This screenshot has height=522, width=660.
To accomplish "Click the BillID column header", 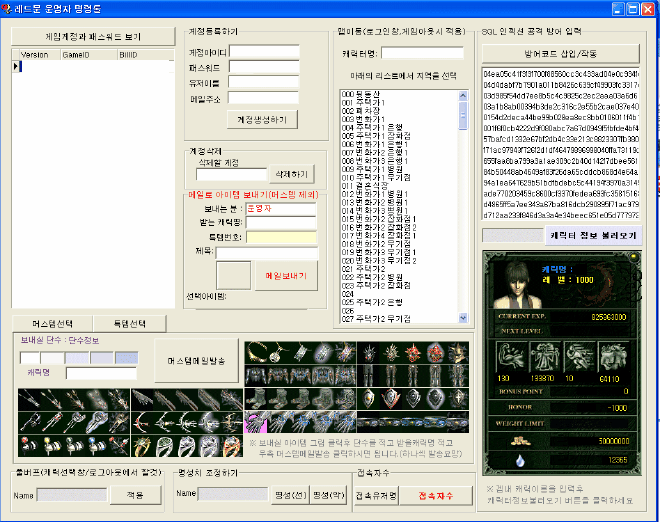I will click(145, 55).
